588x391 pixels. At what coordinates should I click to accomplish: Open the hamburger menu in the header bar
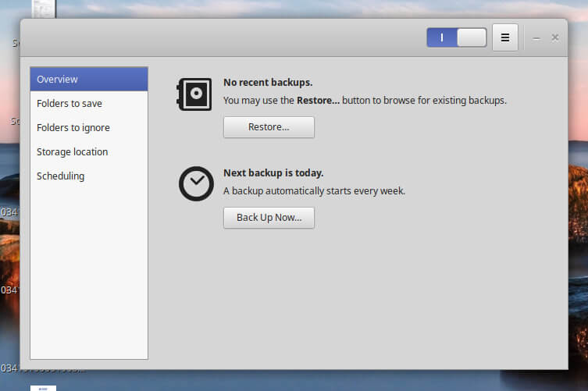[504, 37]
